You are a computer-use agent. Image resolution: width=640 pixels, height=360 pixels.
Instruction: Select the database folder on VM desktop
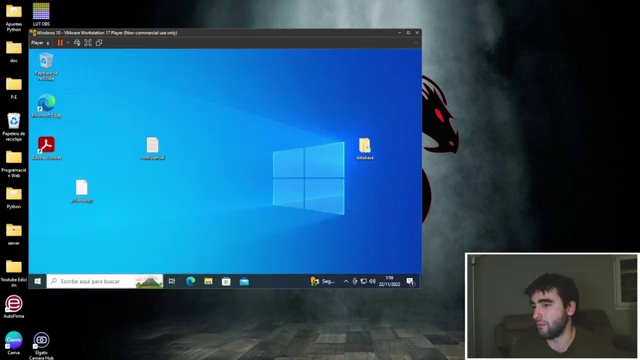[365, 149]
